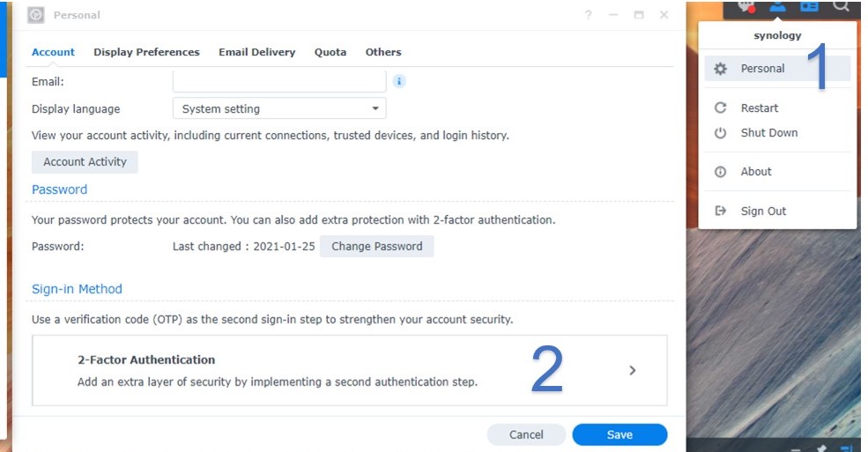Click the Sign-in Method section heading
This screenshot has width=868, height=452.
click(x=77, y=289)
